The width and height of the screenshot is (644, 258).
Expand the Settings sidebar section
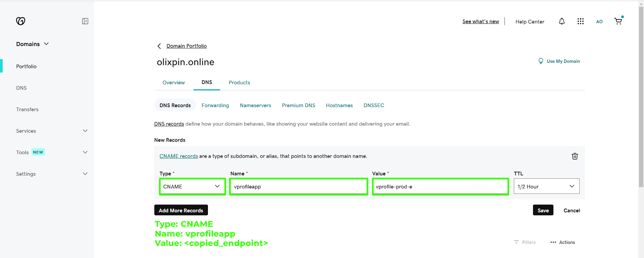point(52,174)
